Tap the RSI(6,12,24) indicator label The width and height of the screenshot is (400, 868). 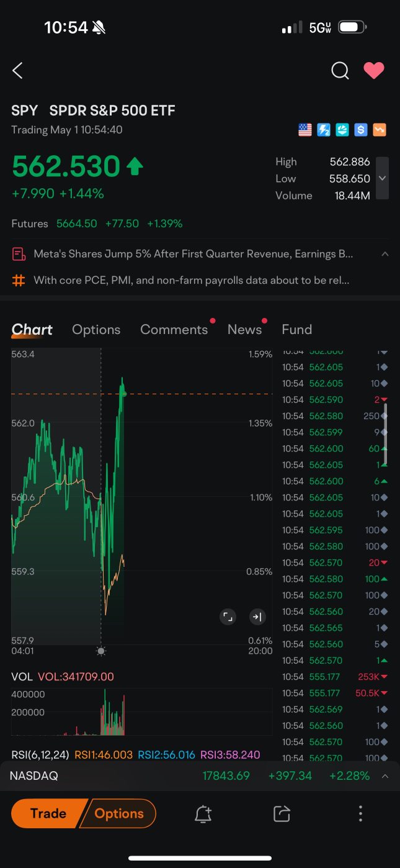[x=40, y=755]
